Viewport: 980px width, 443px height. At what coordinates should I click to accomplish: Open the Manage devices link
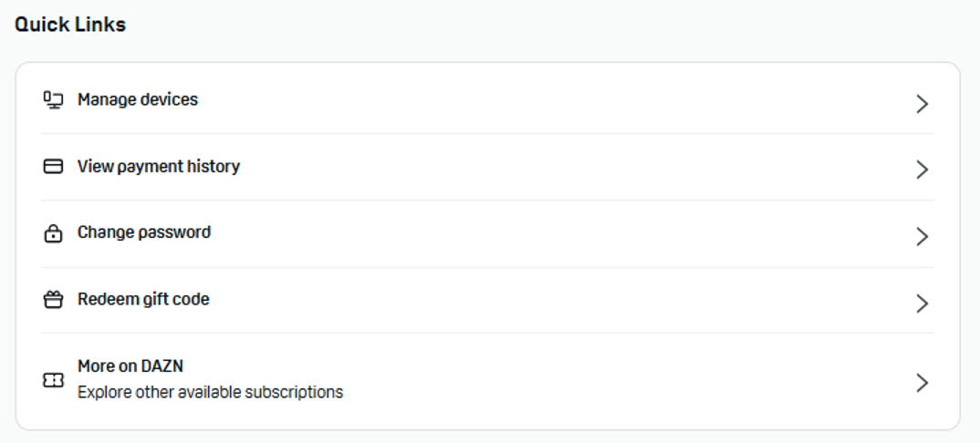[x=138, y=100]
